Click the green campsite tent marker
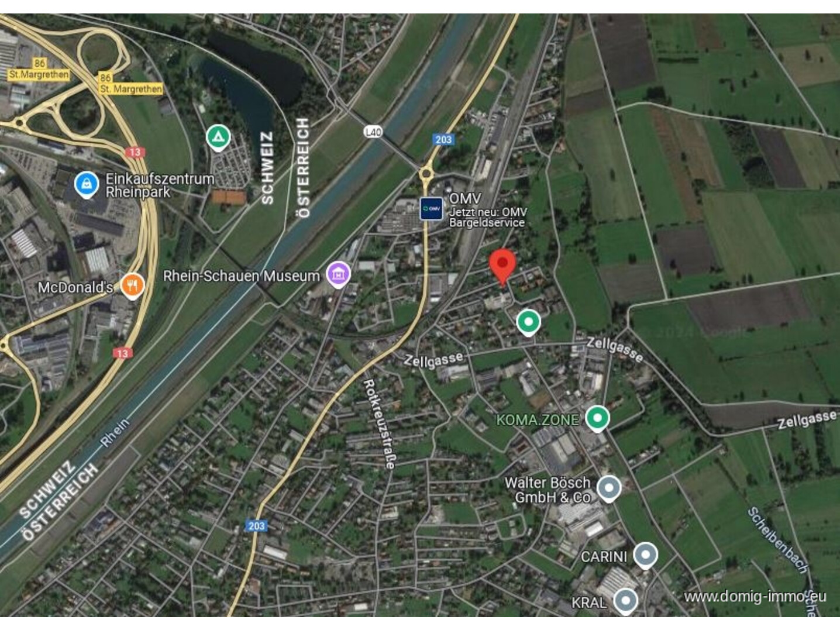Image resolution: width=840 pixels, height=630 pixels. click(218, 138)
